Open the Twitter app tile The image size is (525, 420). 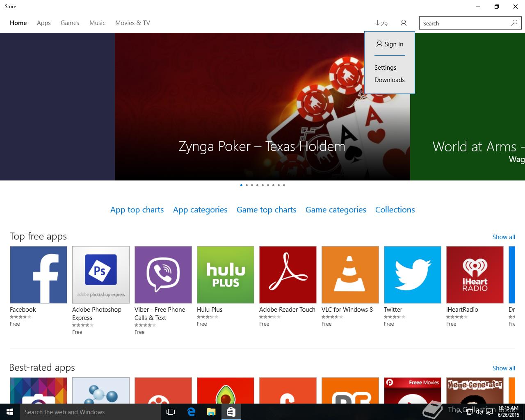(x=413, y=275)
